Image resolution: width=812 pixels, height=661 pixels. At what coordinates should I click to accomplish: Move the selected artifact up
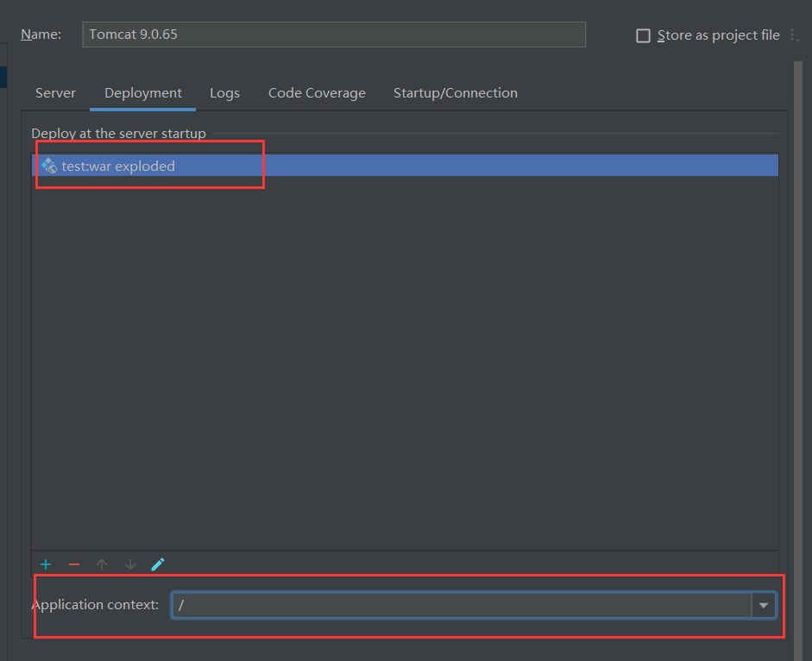point(102,564)
